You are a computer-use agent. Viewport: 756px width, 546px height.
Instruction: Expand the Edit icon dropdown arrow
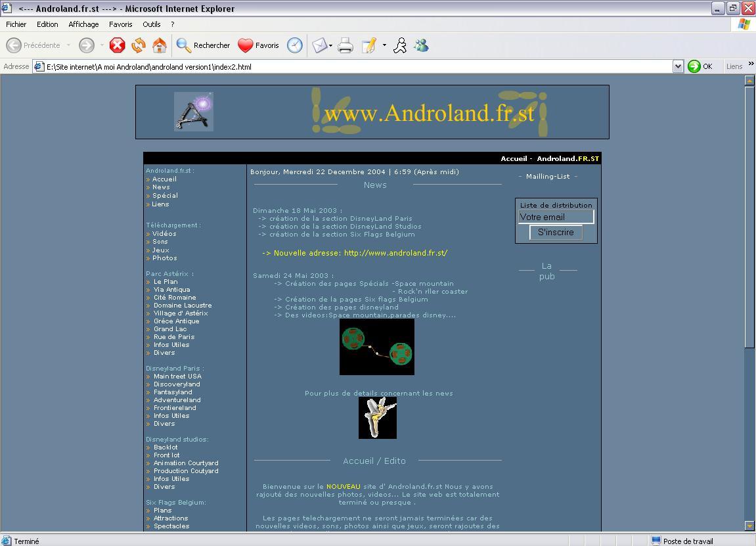pos(384,45)
